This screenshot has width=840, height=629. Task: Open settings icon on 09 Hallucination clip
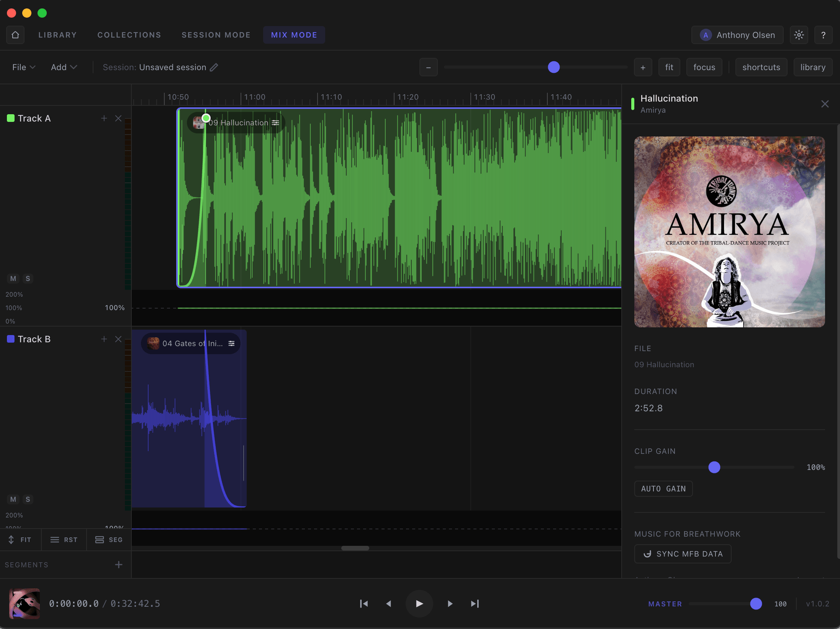click(275, 123)
